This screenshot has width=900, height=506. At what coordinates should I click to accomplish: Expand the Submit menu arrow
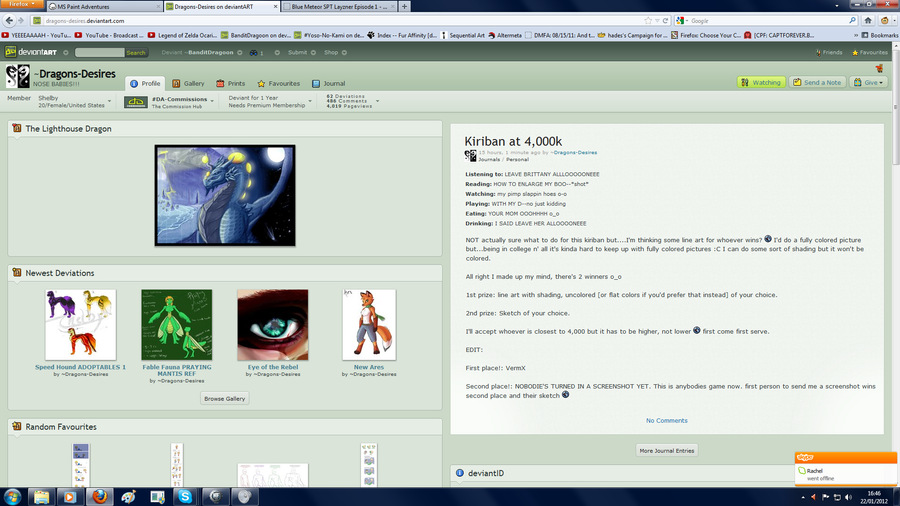tap(313, 52)
